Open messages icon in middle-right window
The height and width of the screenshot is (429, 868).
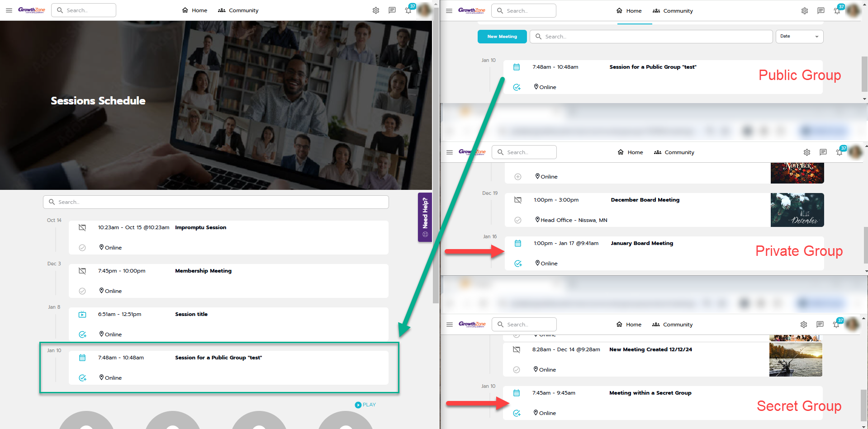[x=823, y=152]
